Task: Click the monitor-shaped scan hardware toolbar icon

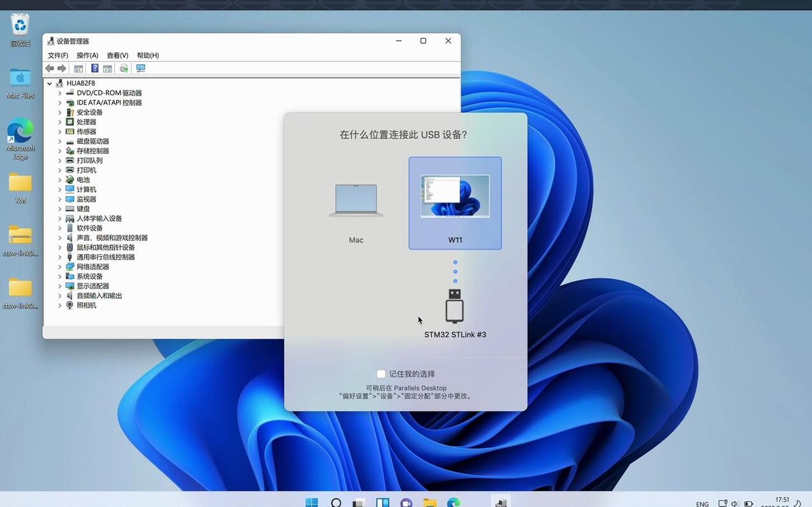Action: [141, 68]
